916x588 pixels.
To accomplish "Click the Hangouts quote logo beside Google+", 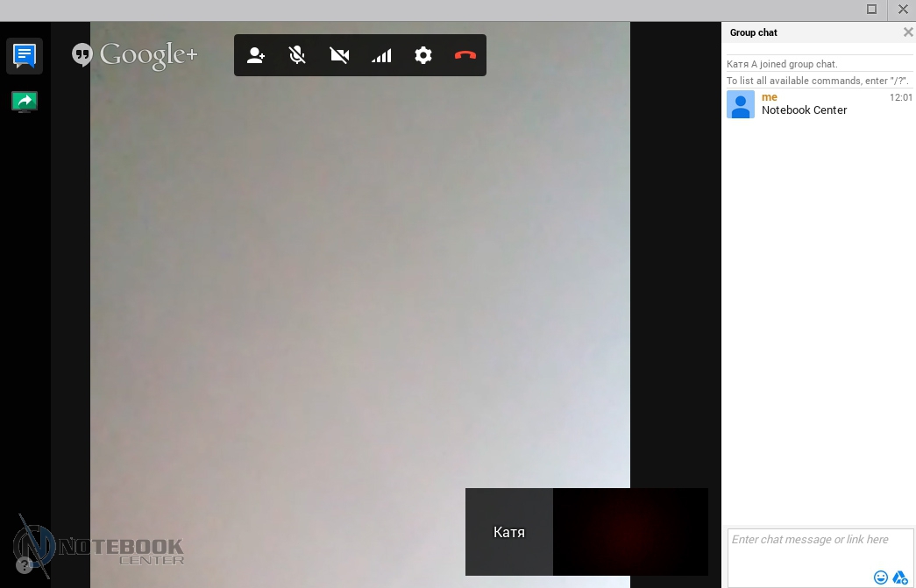I will pos(82,55).
